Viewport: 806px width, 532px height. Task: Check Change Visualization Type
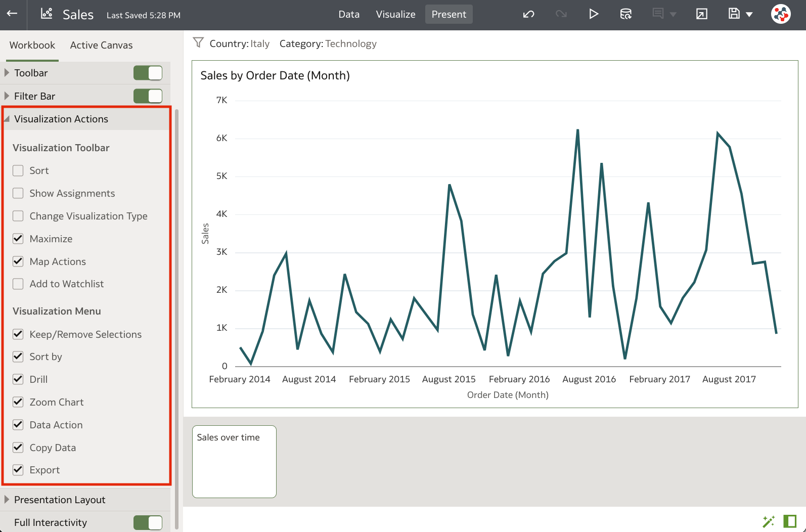[x=18, y=216]
